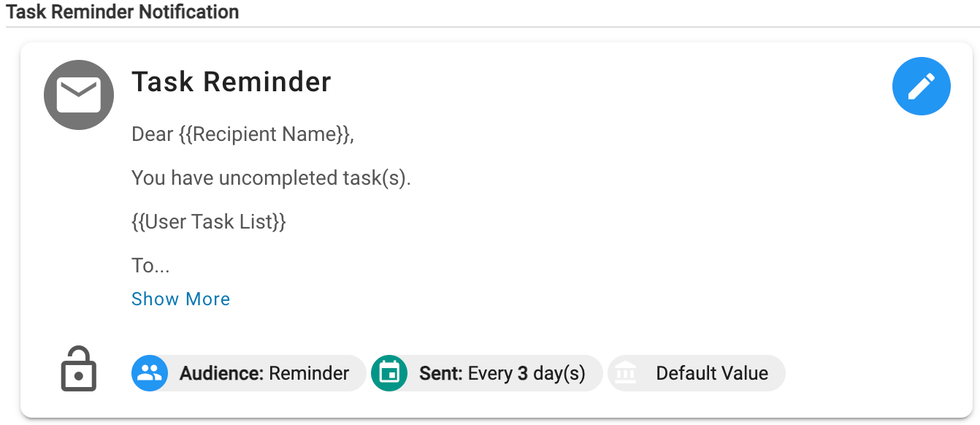Click the bank icon beside Default Value

(x=626, y=373)
